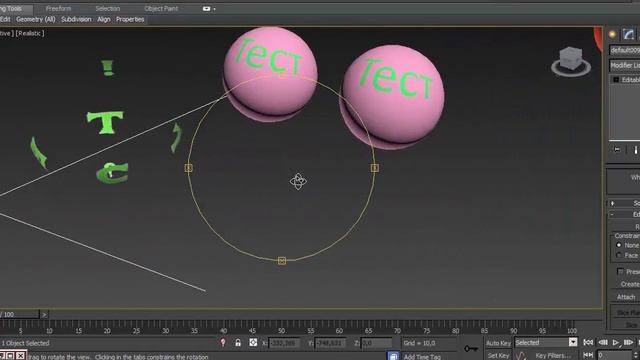
Task: Click Show End Result toggle icon
Action: click(x=636, y=150)
